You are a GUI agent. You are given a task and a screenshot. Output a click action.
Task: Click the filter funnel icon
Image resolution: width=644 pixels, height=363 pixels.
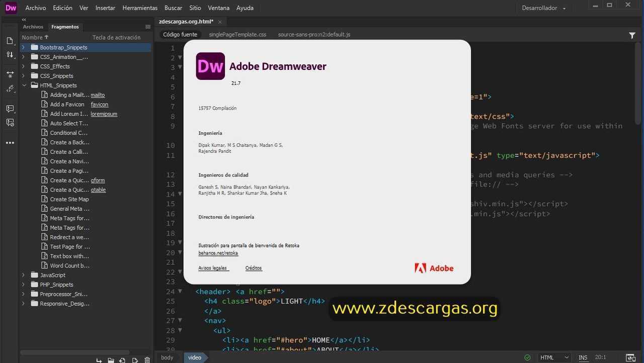632,35
